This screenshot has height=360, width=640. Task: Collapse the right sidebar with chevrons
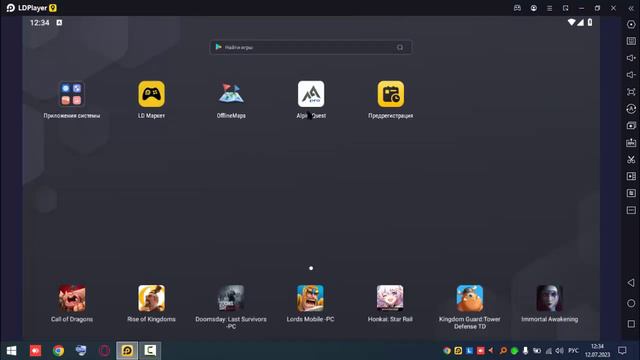631,8
